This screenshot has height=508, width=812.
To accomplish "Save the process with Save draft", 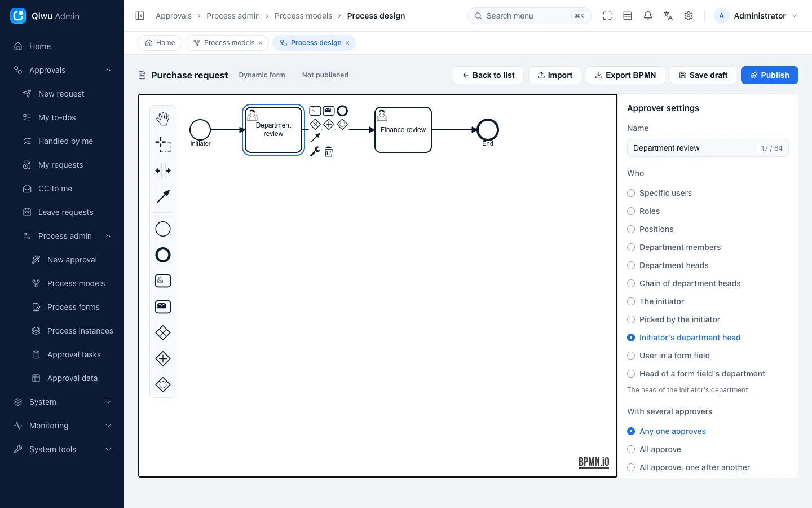I will (703, 75).
